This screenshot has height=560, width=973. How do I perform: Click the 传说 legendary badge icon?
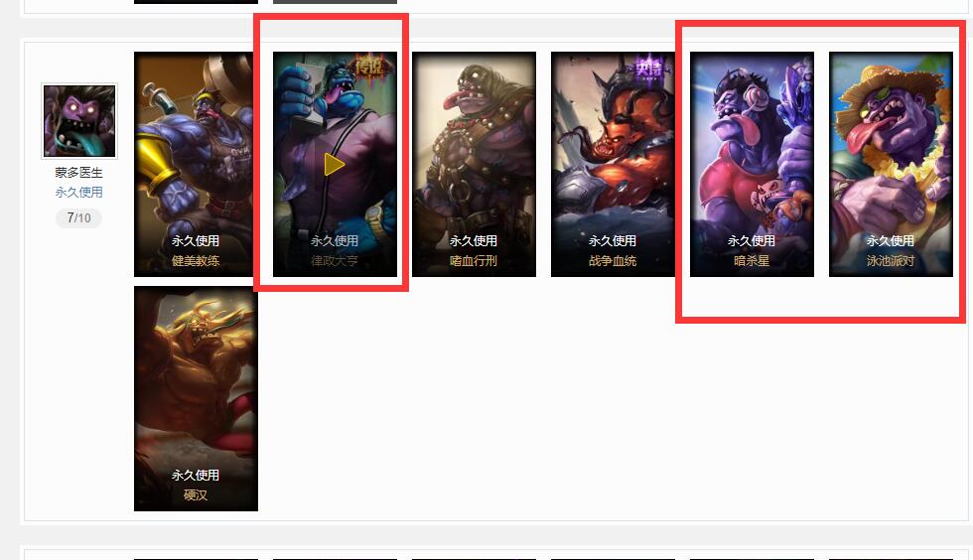coord(370,66)
